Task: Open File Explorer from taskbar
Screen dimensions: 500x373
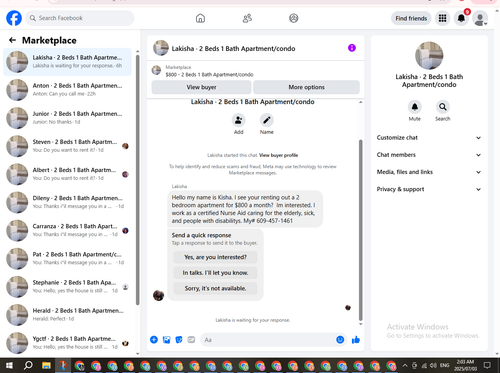Action: click(46, 365)
